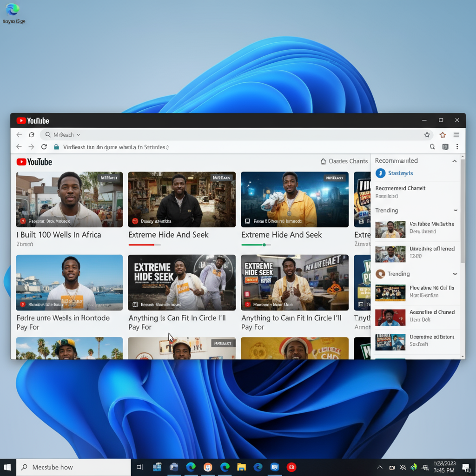Click the red channel icon beside Dapiny B.Nutcks
This screenshot has height=476, width=476.
(135, 221)
